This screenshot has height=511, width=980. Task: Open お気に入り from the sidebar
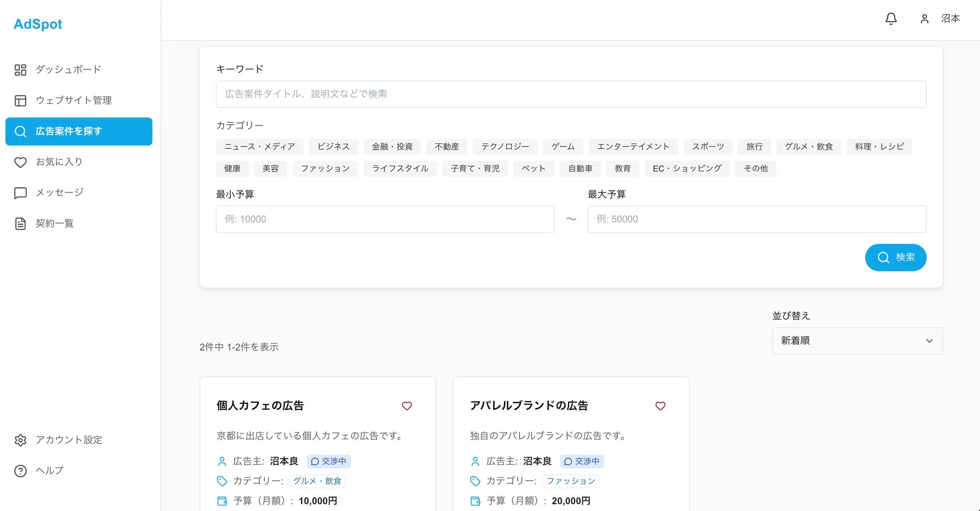click(x=60, y=162)
